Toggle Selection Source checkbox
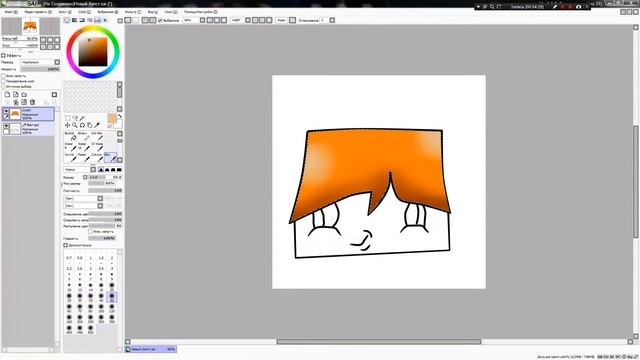This screenshot has width=640, height=360. [x=3, y=87]
